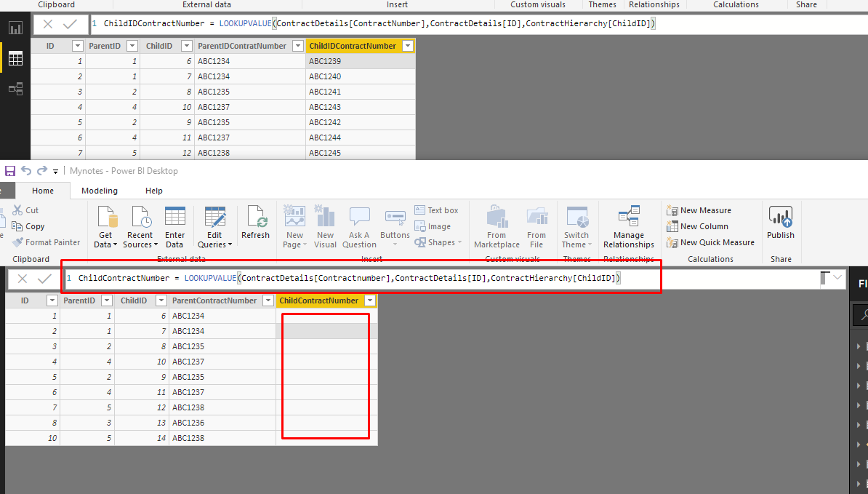Image resolution: width=868 pixels, height=494 pixels.
Task: Insert a Text box
Action: point(436,210)
